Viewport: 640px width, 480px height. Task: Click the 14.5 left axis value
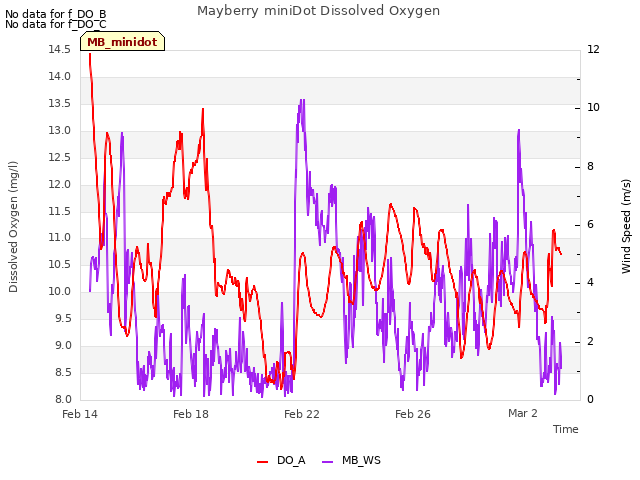click(x=60, y=49)
